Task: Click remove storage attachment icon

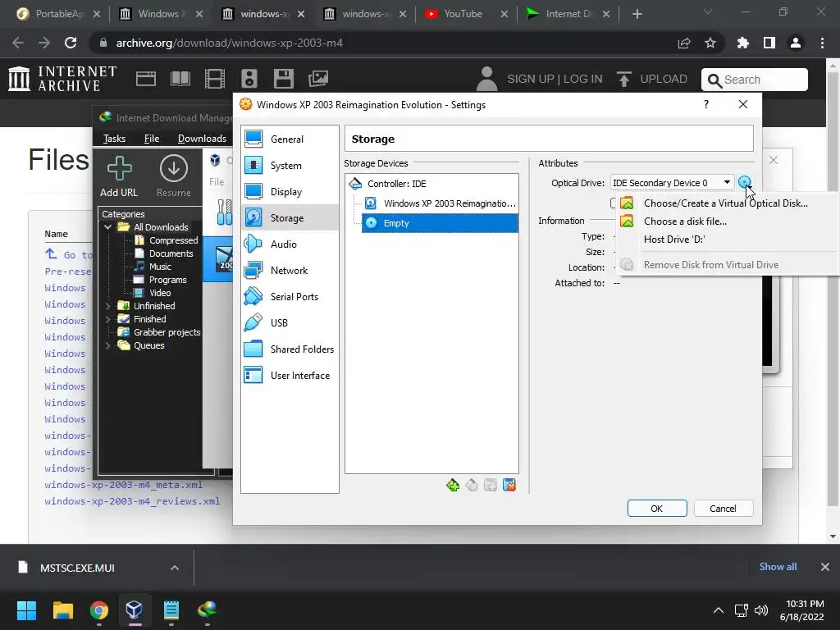Action: pos(509,486)
